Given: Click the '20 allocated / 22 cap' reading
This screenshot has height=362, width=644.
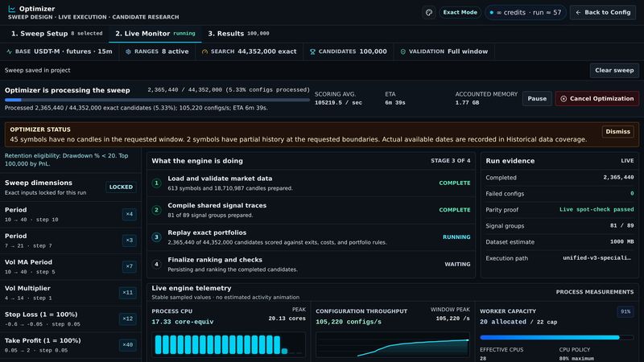Looking at the screenshot, I should [518, 322].
